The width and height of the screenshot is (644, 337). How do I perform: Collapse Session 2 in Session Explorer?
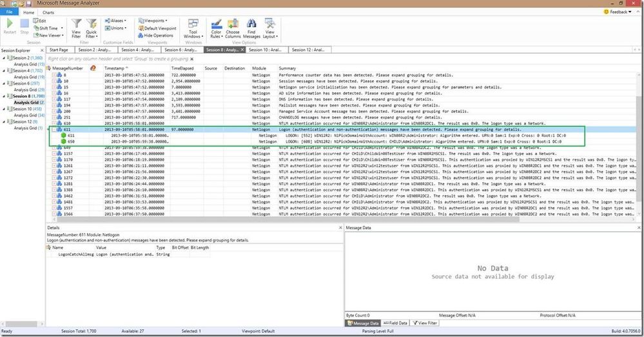pyautogui.click(x=4, y=58)
